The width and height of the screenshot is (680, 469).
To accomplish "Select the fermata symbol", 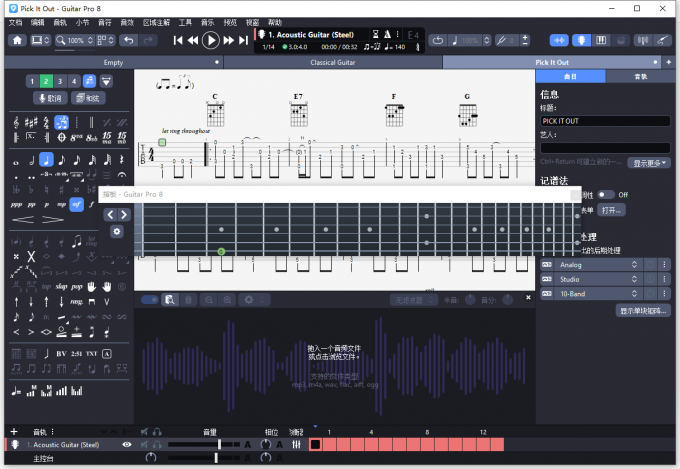I will coord(122,175).
